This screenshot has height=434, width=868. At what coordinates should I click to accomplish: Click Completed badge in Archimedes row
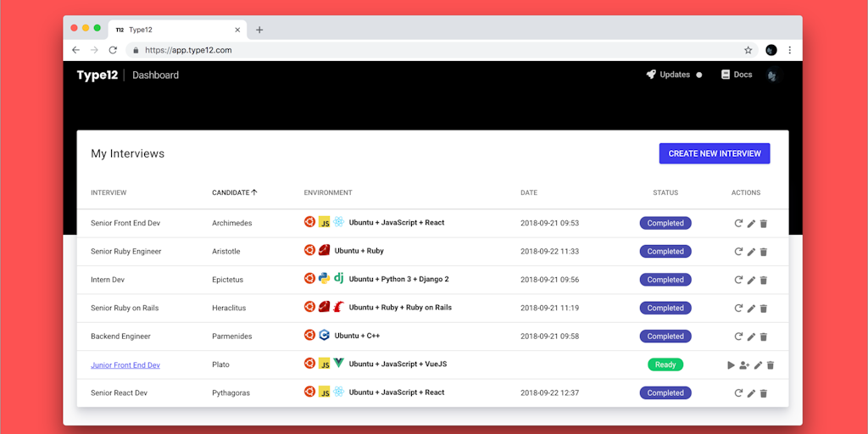point(665,223)
